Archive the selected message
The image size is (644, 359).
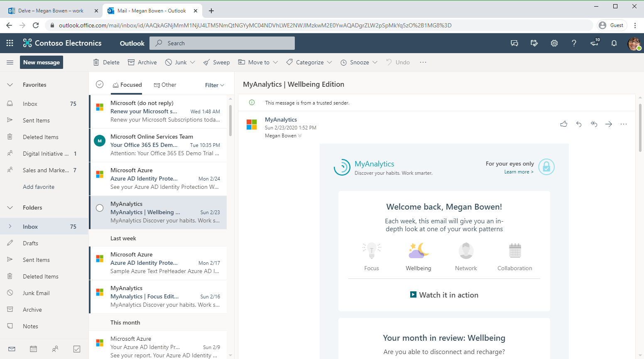click(x=142, y=62)
